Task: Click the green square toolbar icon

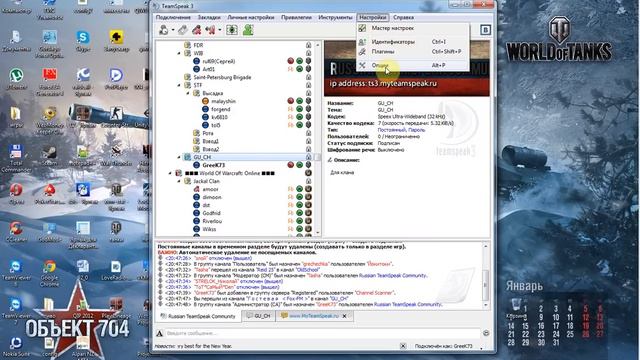Action: 232,30
